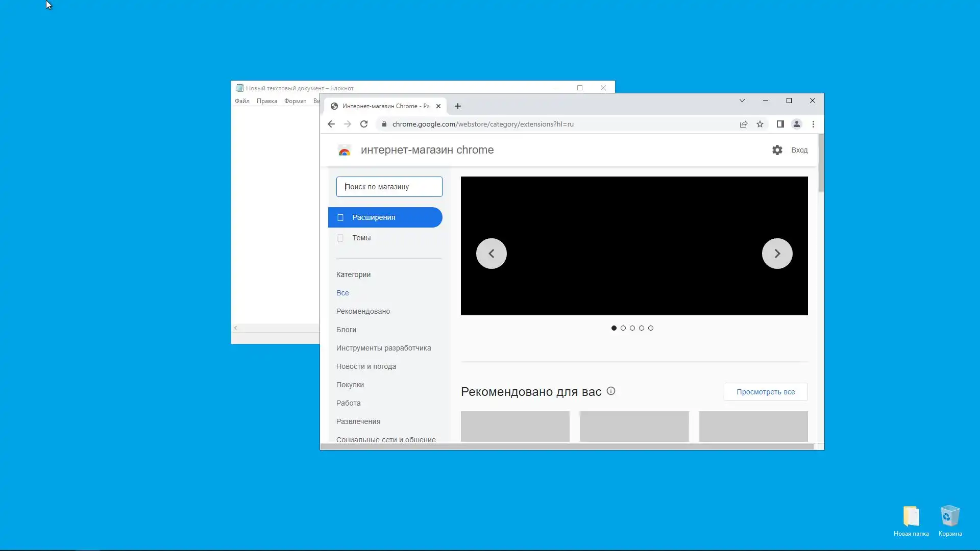Open web store settings gear

point(777,150)
